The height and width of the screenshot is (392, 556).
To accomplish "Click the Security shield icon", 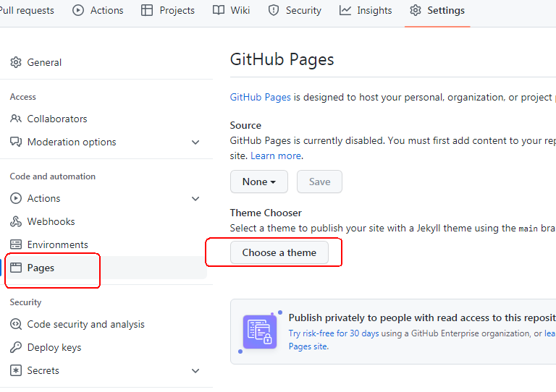I will click(274, 10).
